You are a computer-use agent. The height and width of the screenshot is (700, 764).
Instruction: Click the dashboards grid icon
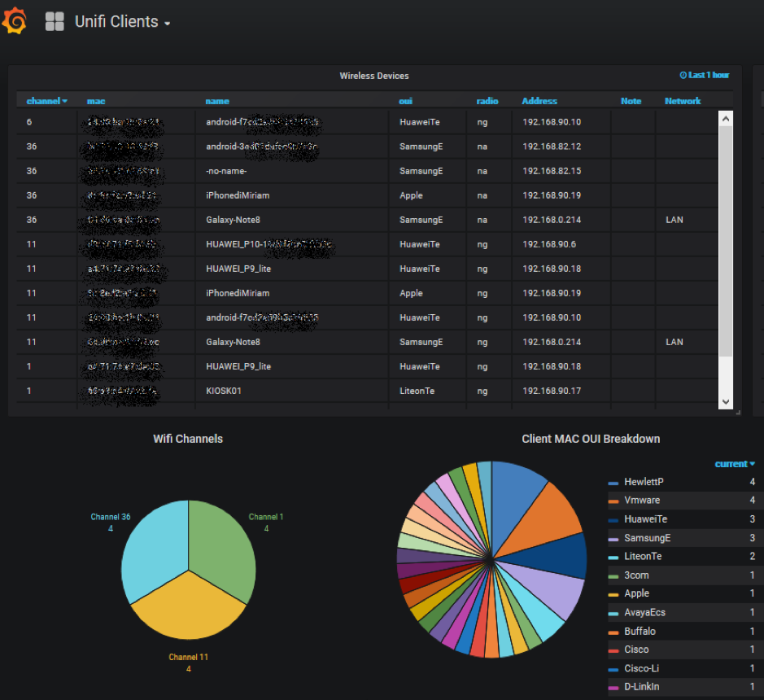[55, 21]
